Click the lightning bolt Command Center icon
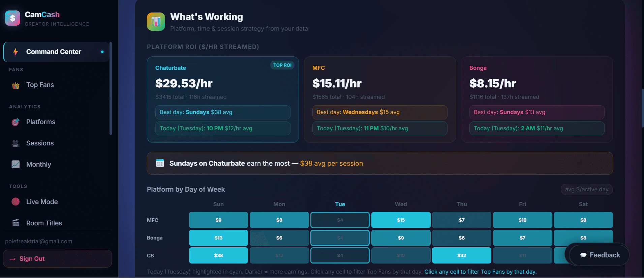The image size is (644, 278). click(x=16, y=52)
